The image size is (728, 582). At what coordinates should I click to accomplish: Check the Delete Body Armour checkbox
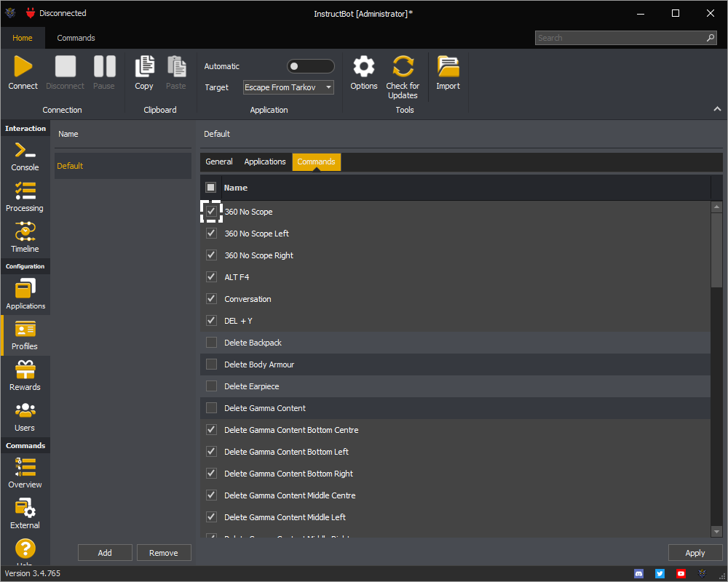(x=211, y=364)
